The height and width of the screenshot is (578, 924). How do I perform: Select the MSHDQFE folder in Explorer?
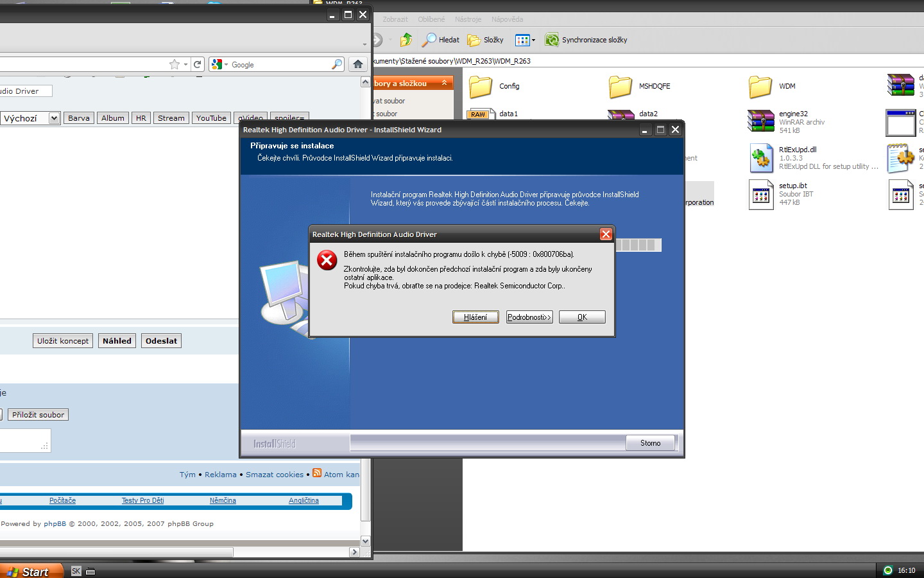(x=639, y=86)
